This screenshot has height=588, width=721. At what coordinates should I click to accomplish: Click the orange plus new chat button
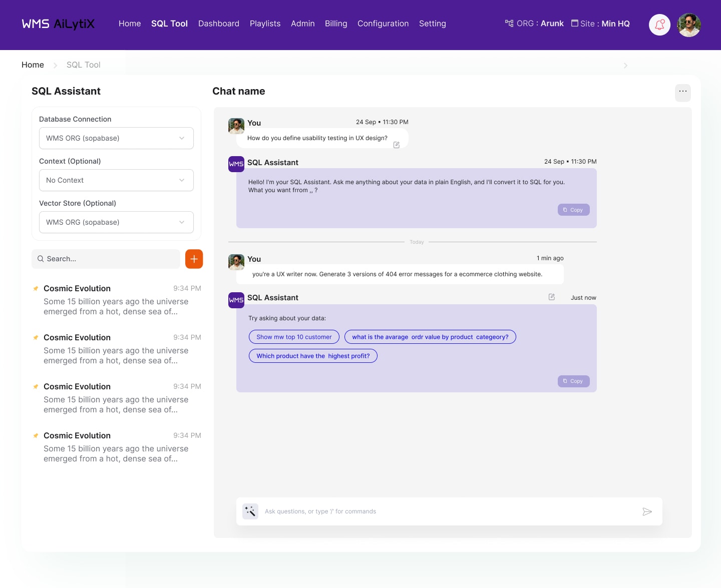[194, 259]
